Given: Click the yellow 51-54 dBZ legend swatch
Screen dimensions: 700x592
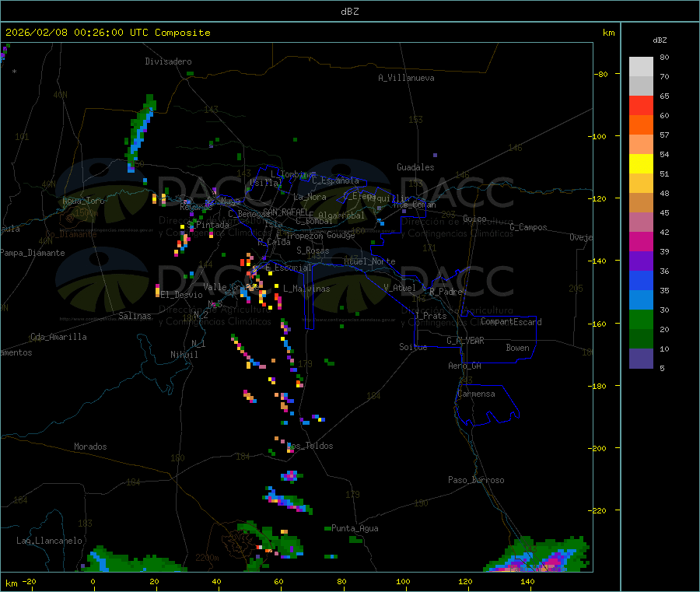Looking at the screenshot, I should (641, 164).
